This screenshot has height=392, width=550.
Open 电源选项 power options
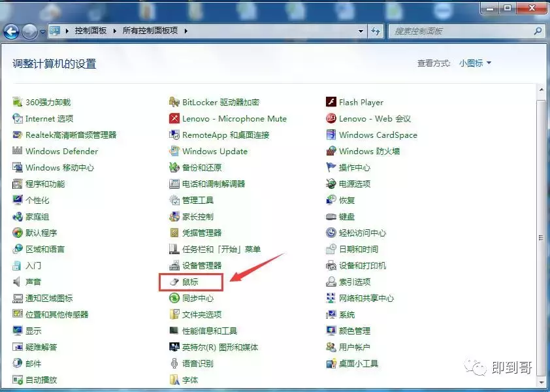[x=354, y=184]
